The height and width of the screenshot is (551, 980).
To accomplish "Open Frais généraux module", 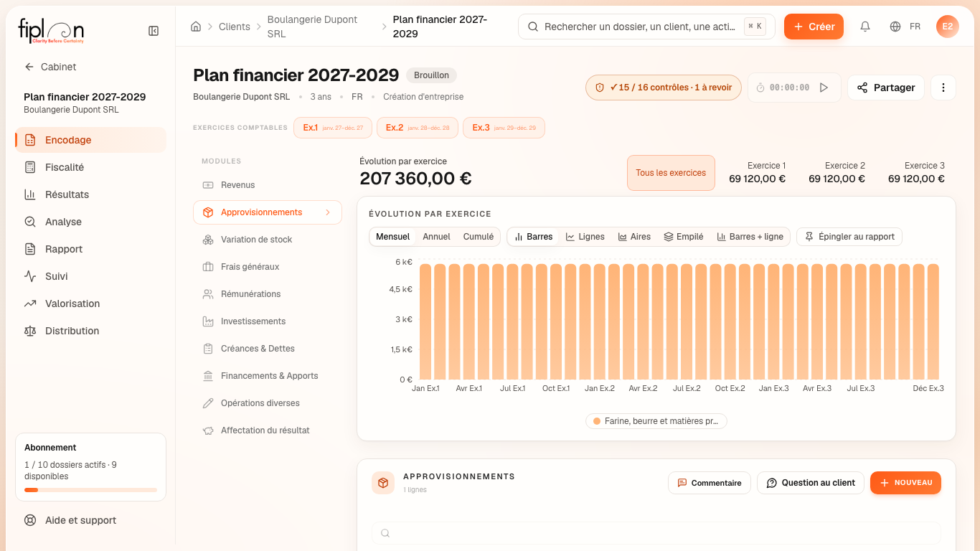I will tap(267, 267).
